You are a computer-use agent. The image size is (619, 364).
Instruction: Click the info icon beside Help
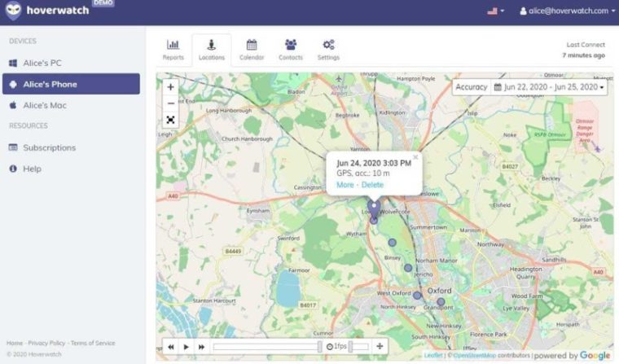[13, 169]
